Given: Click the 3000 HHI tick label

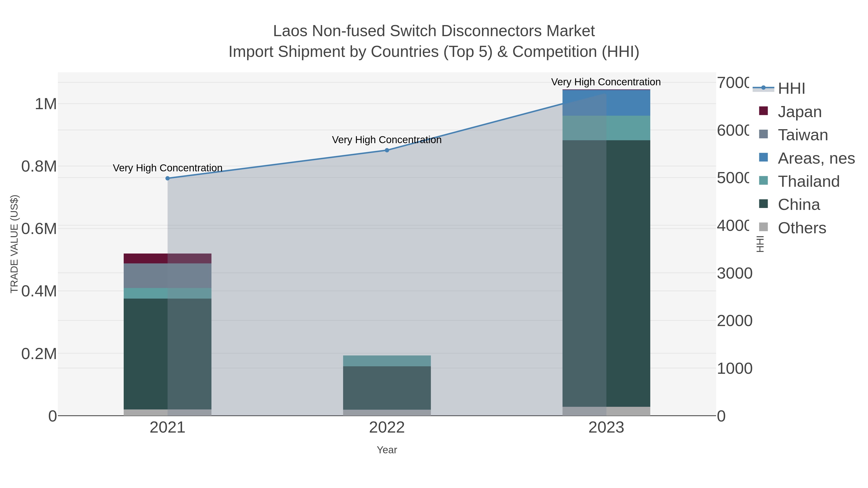Looking at the screenshot, I should point(735,274).
